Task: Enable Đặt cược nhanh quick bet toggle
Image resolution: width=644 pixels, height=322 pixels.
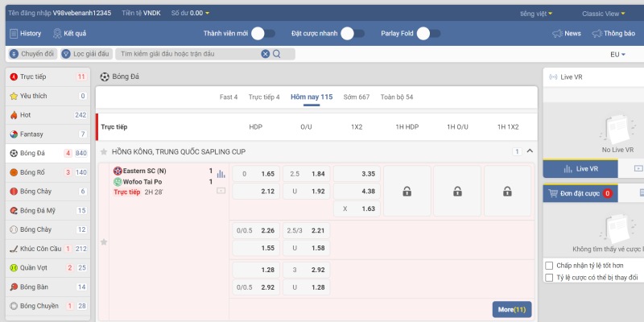Action: click(x=352, y=34)
